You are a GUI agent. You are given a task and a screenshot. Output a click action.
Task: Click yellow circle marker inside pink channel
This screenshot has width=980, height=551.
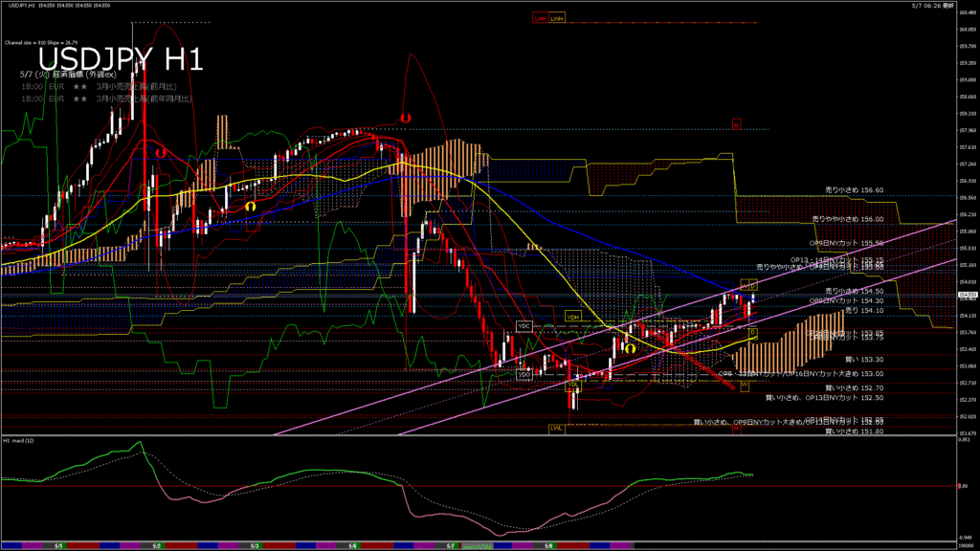[x=630, y=348]
